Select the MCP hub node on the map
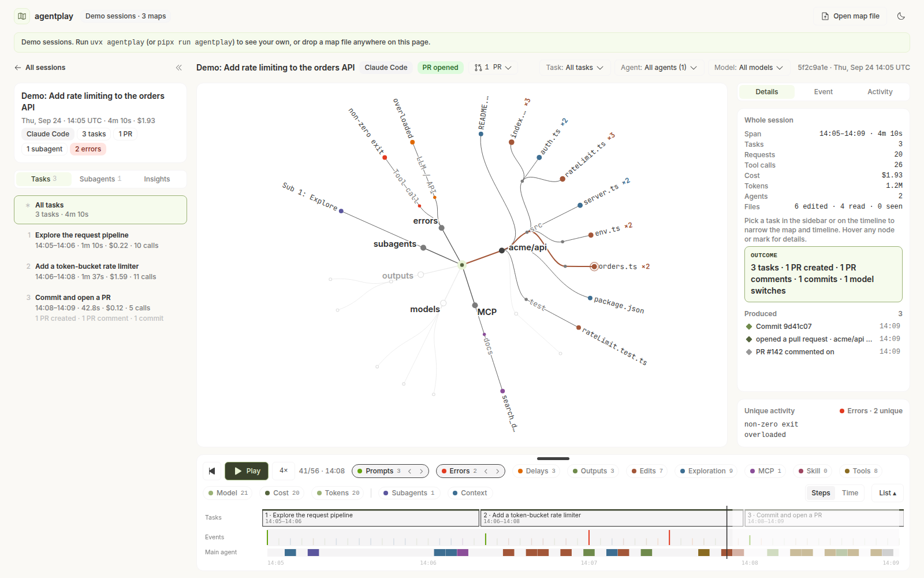Viewport: 924px width, 578px height. tap(475, 305)
